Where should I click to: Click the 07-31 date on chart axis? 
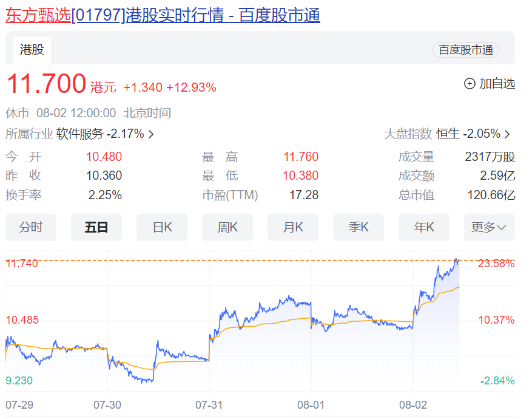[209, 405]
